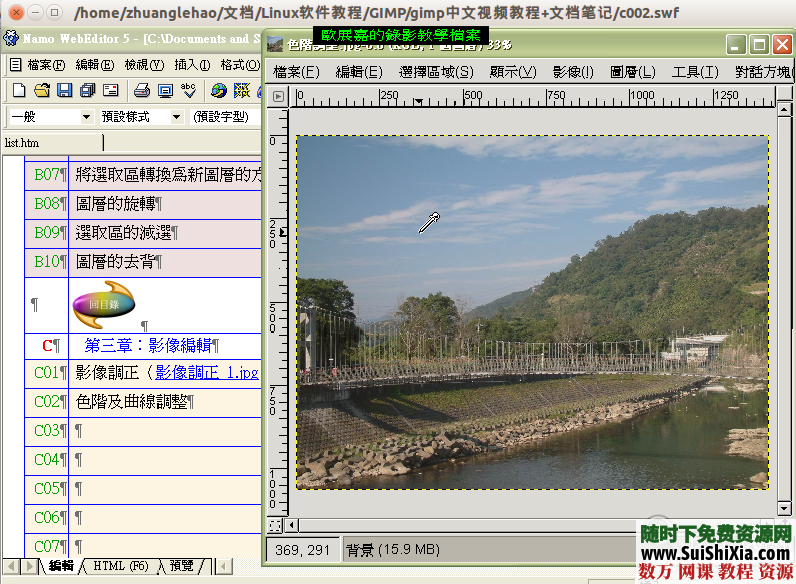
Task: Click the 回目錄 oval button image
Action: point(104,304)
